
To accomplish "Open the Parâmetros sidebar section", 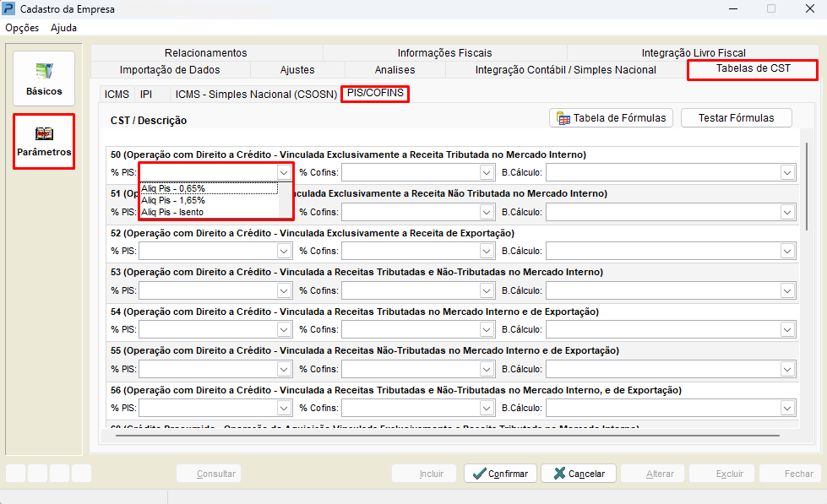I will coord(44,141).
